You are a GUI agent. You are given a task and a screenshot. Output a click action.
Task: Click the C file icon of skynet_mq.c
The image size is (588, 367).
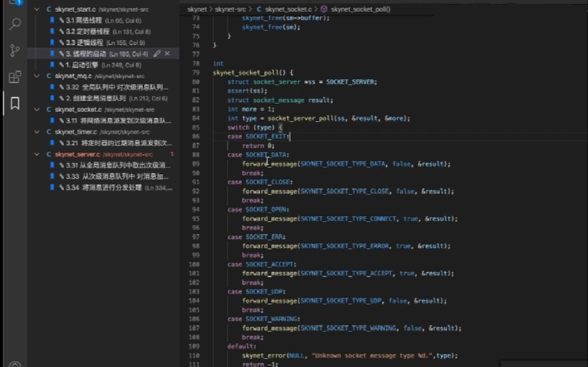click(49, 76)
